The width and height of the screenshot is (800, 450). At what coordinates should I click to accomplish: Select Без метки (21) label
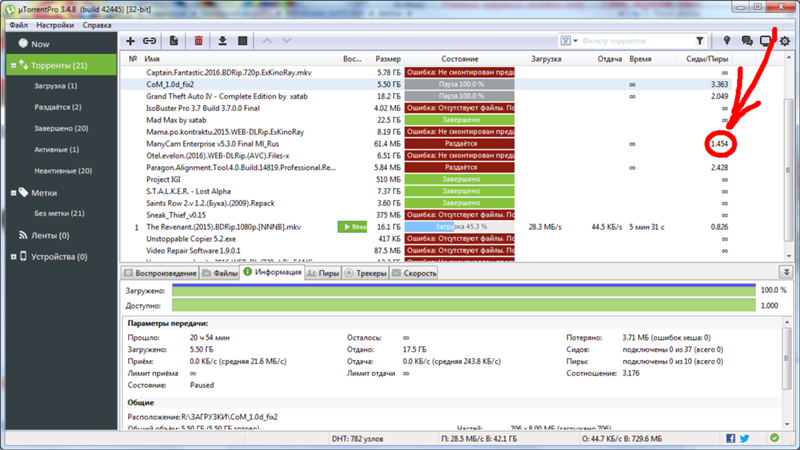[60, 213]
